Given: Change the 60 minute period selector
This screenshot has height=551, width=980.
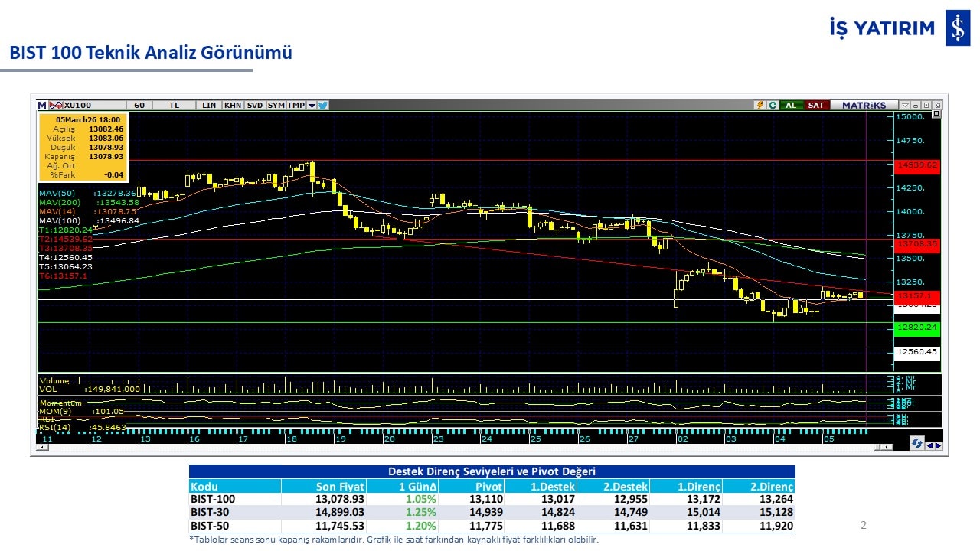Looking at the screenshot, I should click(139, 105).
